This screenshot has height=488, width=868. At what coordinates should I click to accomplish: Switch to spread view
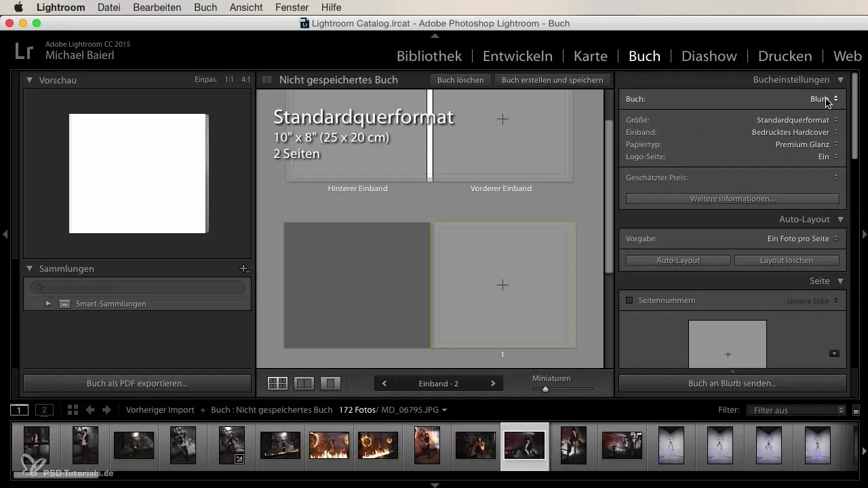coord(304,384)
